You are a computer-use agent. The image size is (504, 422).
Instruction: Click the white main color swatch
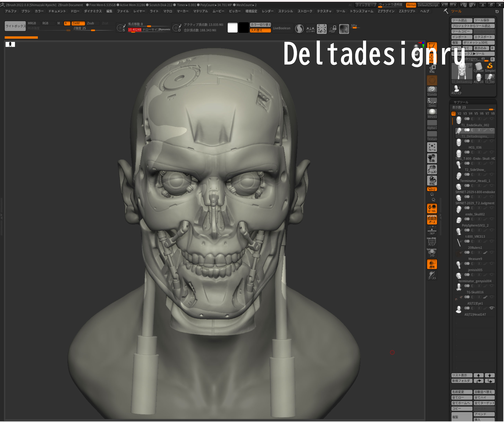click(232, 28)
